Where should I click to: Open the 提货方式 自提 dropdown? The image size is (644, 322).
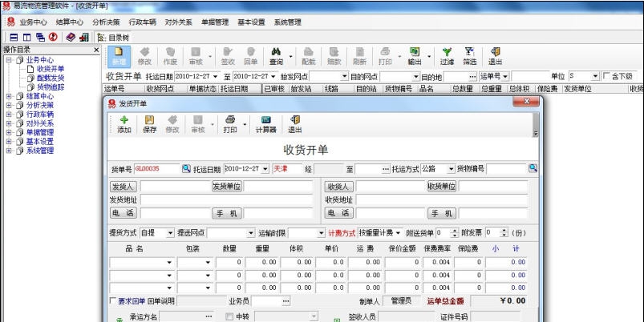(171, 233)
